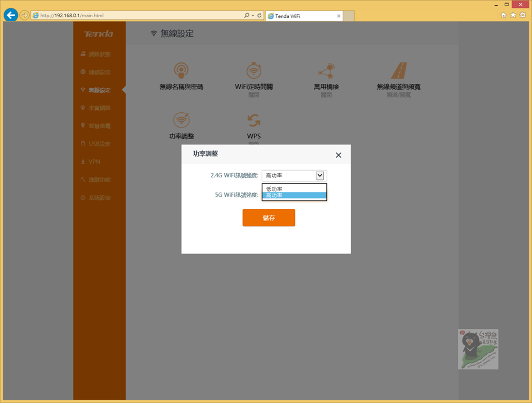Screen dimensions: 532x403
Task: Open the WPS sync arrows icon
Action: (254, 120)
